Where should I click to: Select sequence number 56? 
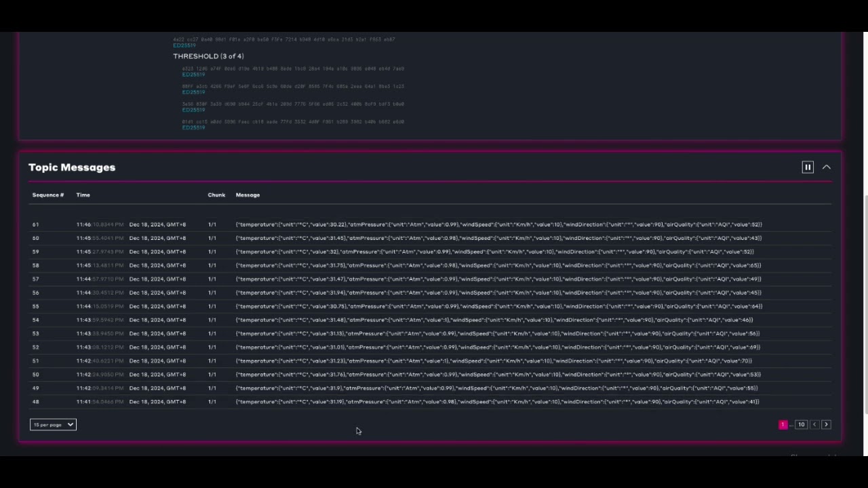[35, 293]
